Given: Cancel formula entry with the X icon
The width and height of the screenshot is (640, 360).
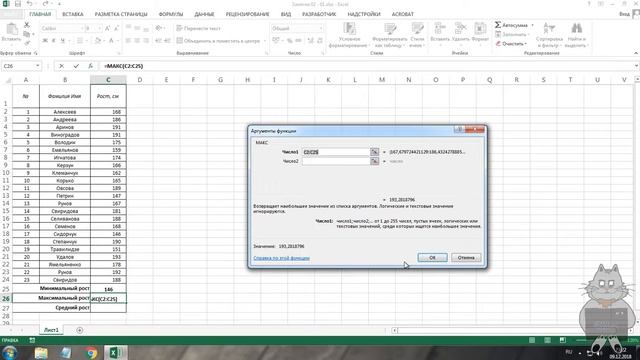Looking at the screenshot, I should coord(61,66).
